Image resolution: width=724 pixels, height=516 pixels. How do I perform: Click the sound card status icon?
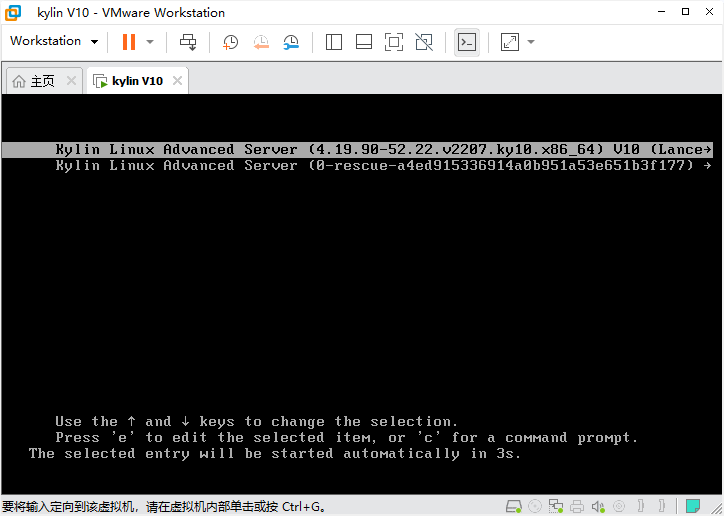click(x=598, y=506)
